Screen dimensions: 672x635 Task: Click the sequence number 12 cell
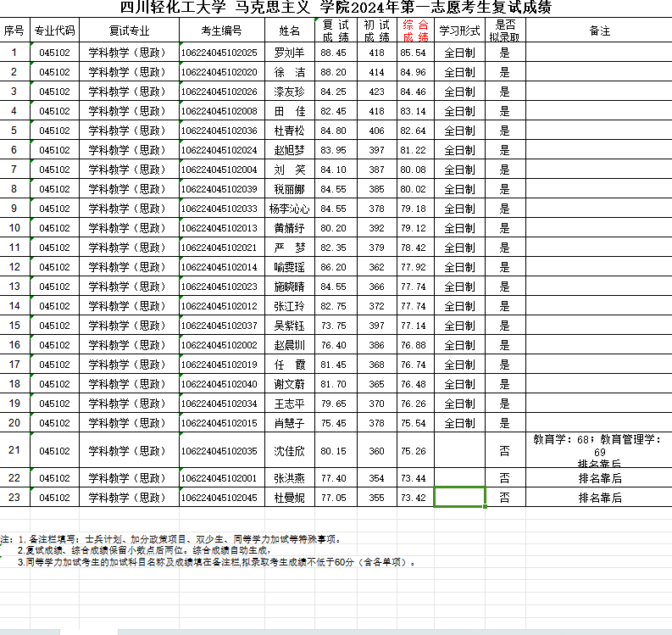coord(14,267)
